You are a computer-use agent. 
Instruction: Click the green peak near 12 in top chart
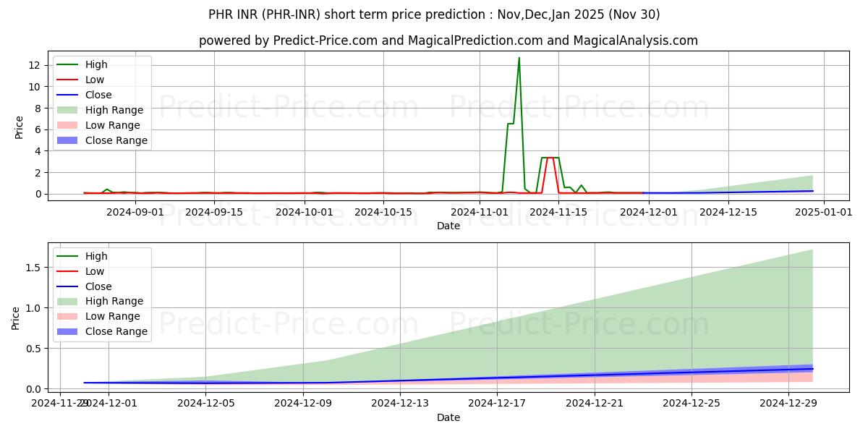pyautogui.click(x=519, y=58)
